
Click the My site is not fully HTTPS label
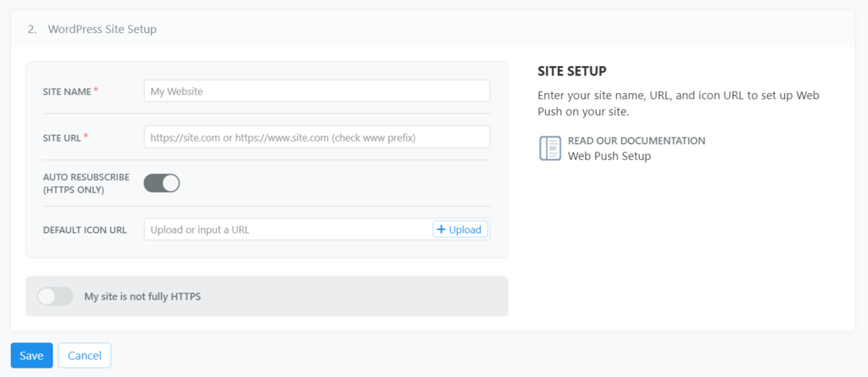142,297
